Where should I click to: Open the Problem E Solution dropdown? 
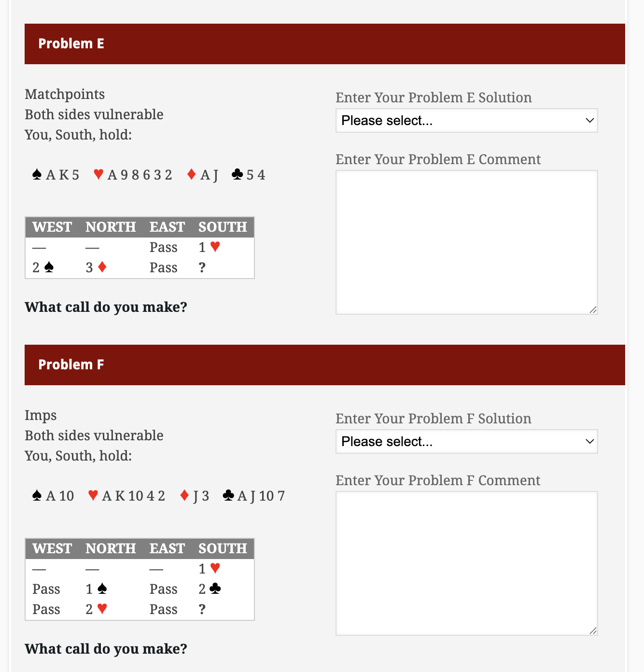[466, 121]
